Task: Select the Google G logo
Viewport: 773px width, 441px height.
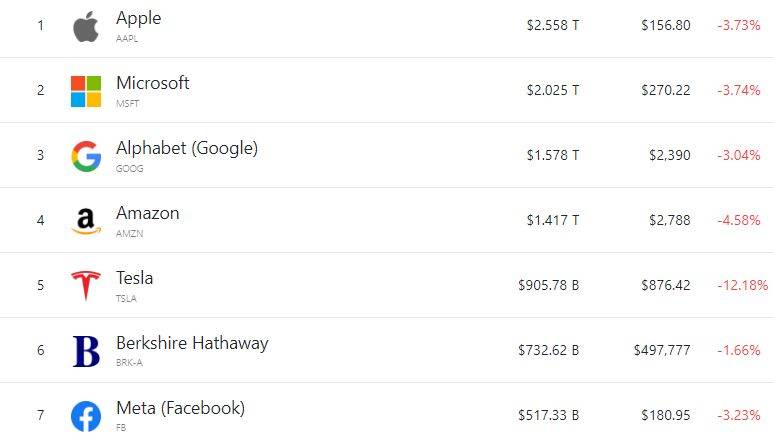Action: 86,156
